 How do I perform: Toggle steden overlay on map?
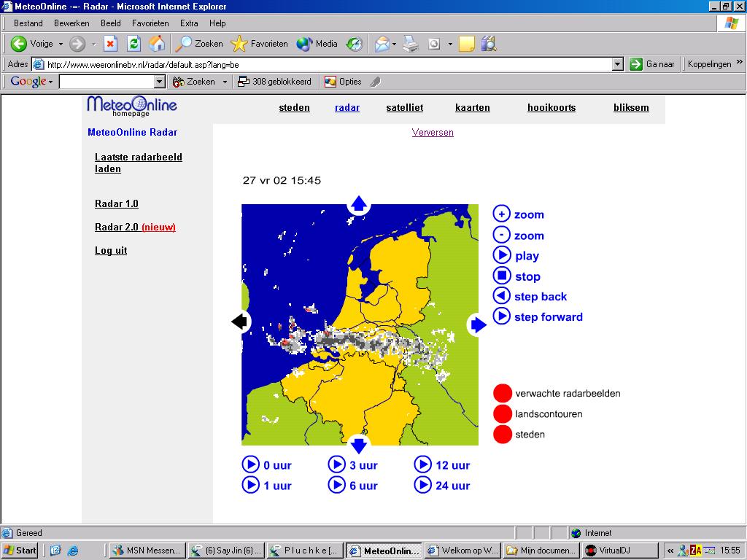coord(503,435)
